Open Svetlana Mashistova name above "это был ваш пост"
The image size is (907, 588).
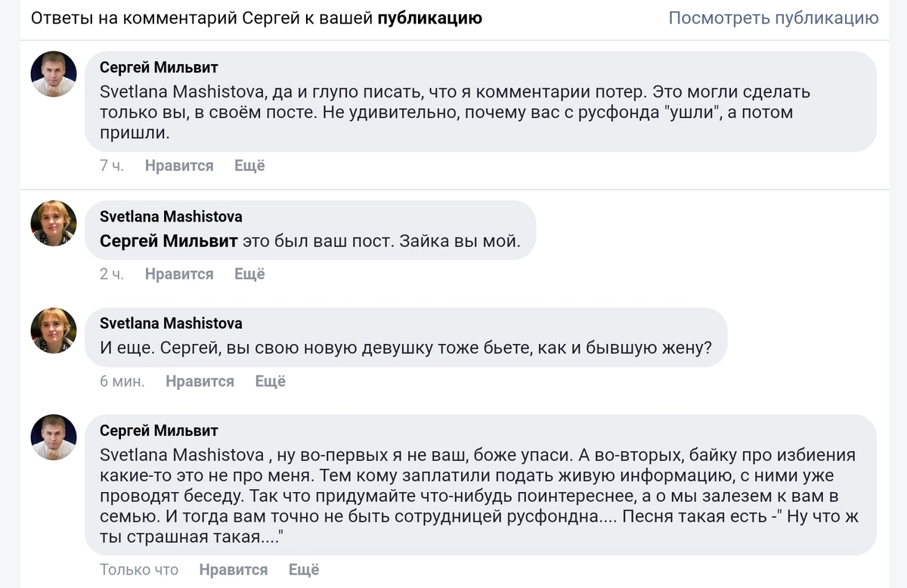pos(171,216)
